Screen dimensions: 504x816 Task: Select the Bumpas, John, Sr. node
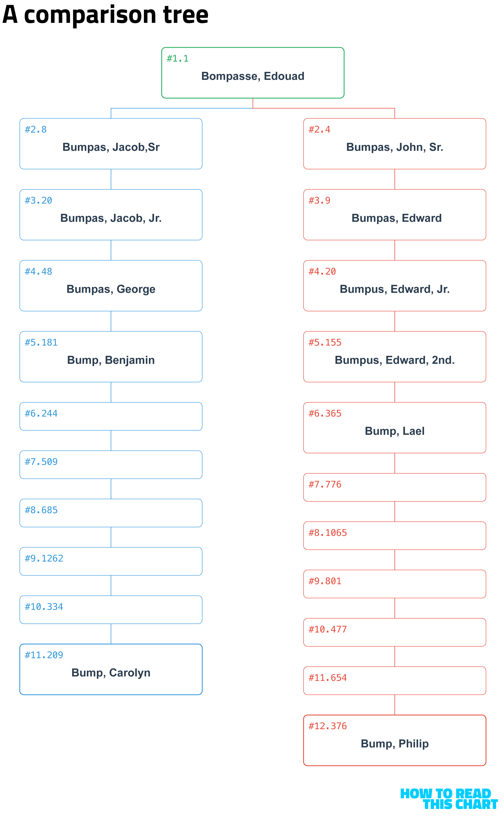point(395,144)
